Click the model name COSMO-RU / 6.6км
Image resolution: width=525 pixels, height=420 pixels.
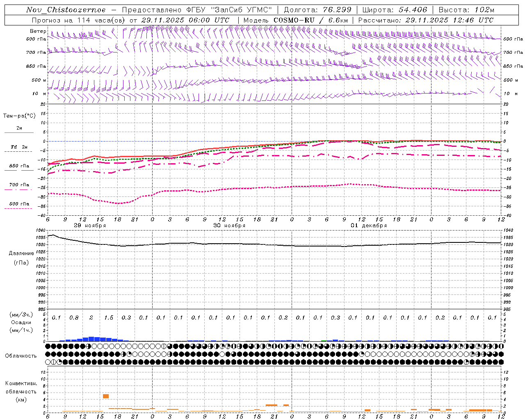click(310, 20)
